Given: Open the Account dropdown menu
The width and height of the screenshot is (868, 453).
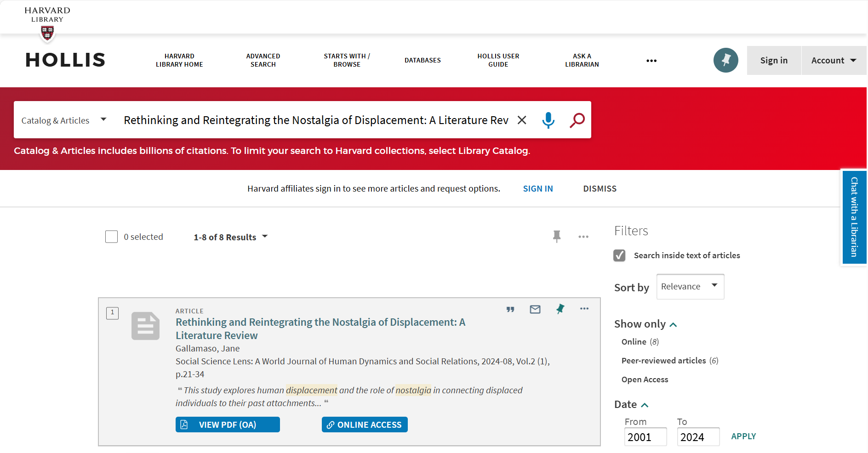Looking at the screenshot, I should [x=834, y=60].
